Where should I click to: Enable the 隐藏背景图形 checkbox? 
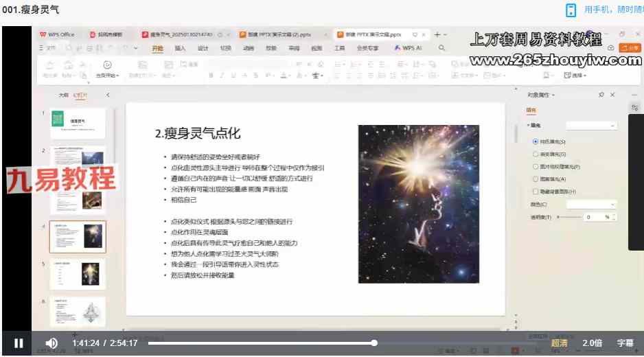[536, 192]
